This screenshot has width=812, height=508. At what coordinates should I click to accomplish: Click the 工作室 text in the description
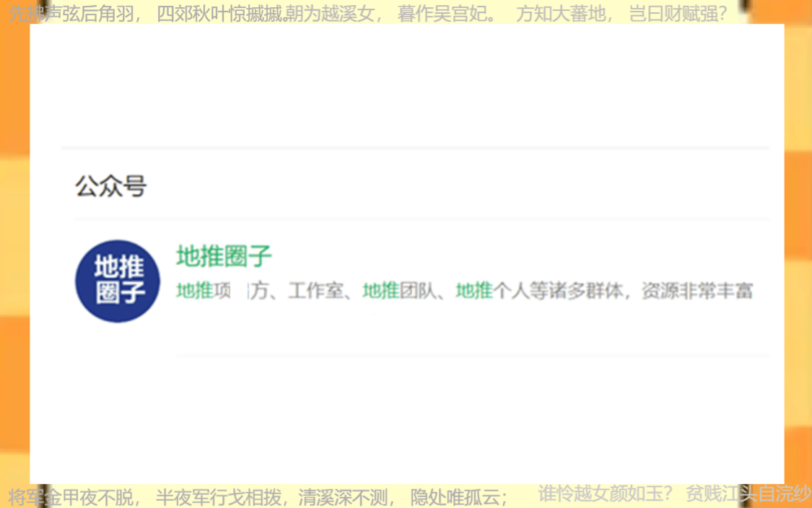pyautogui.click(x=316, y=291)
